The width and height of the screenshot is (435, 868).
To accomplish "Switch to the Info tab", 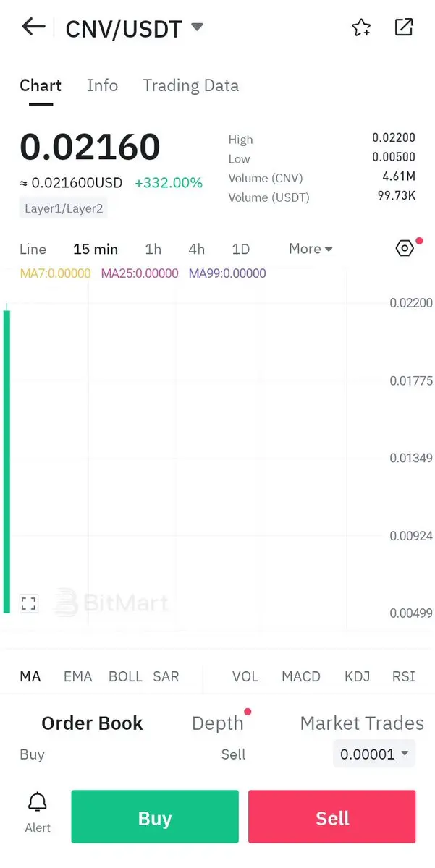I will coord(102,85).
